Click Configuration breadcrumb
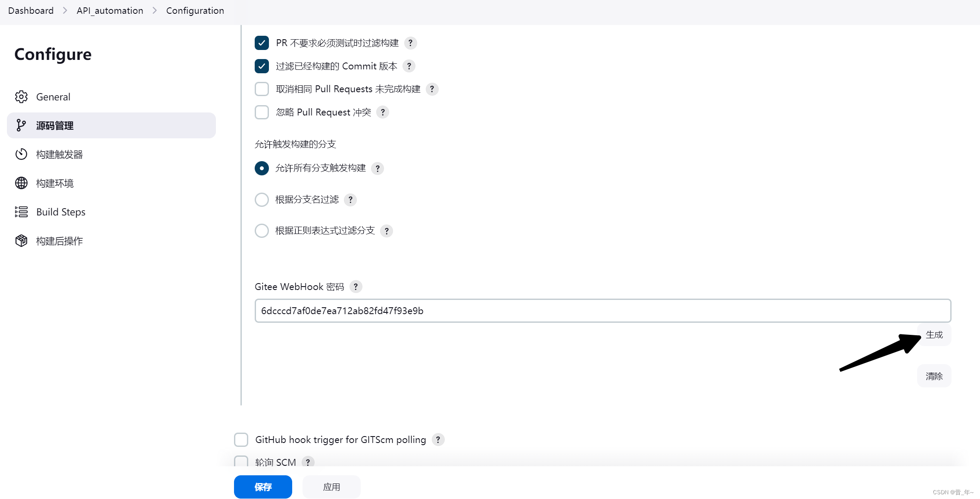 (195, 11)
